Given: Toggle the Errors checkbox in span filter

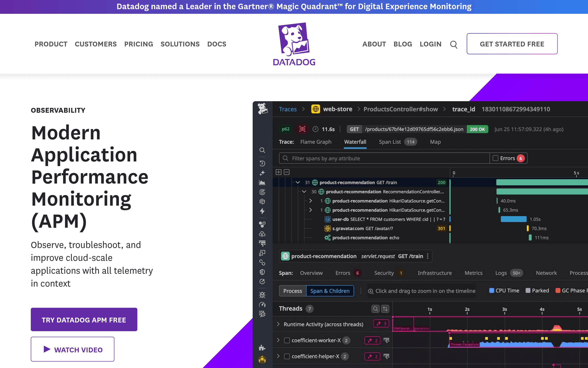Looking at the screenshot, I should tap(495, 158).
